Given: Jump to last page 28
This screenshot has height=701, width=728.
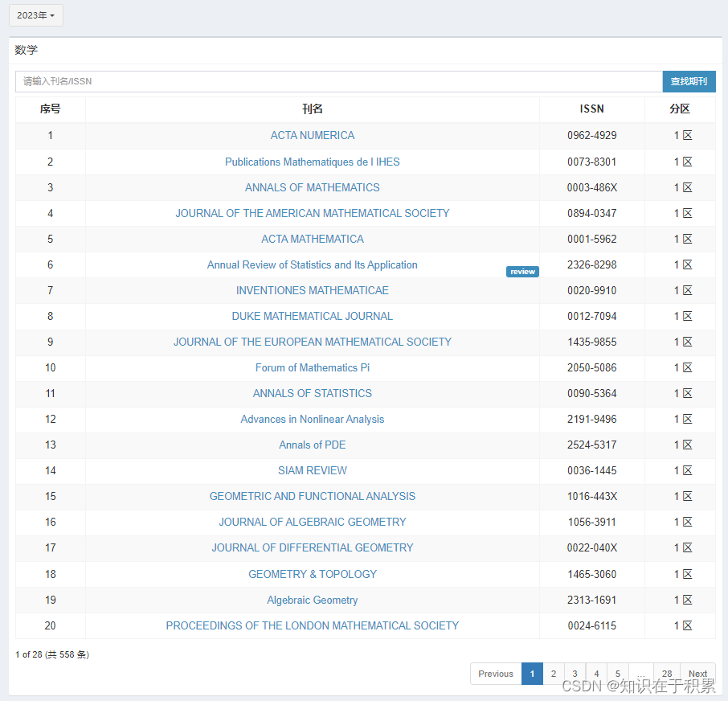Looking at the screenshot, I should [x=667, y=674].
